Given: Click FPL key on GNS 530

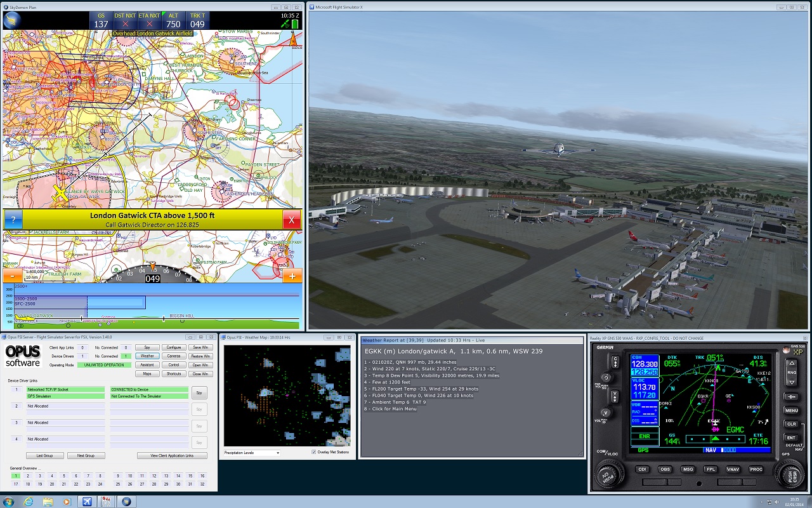Looking at the screenshot, I should click(x=710, y=469).
